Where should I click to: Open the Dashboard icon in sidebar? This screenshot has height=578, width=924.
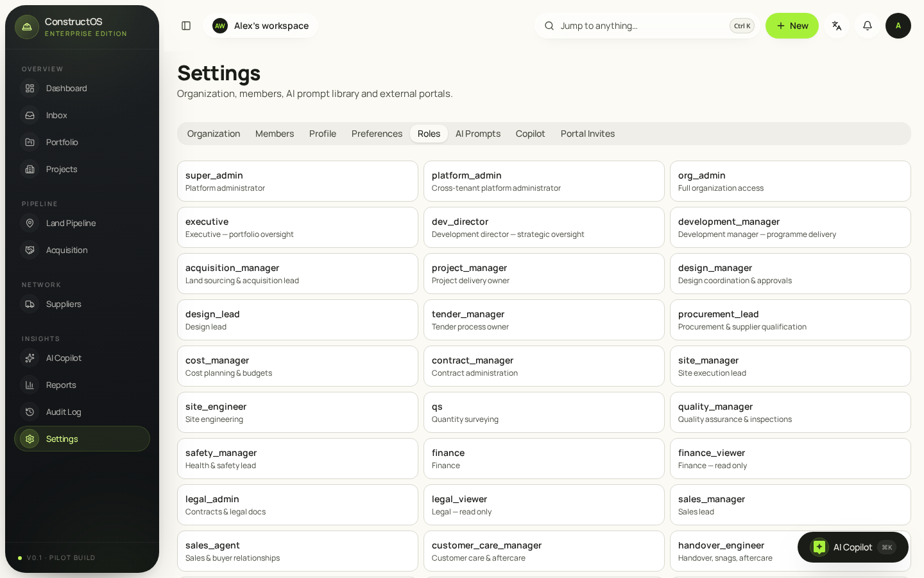30,88
